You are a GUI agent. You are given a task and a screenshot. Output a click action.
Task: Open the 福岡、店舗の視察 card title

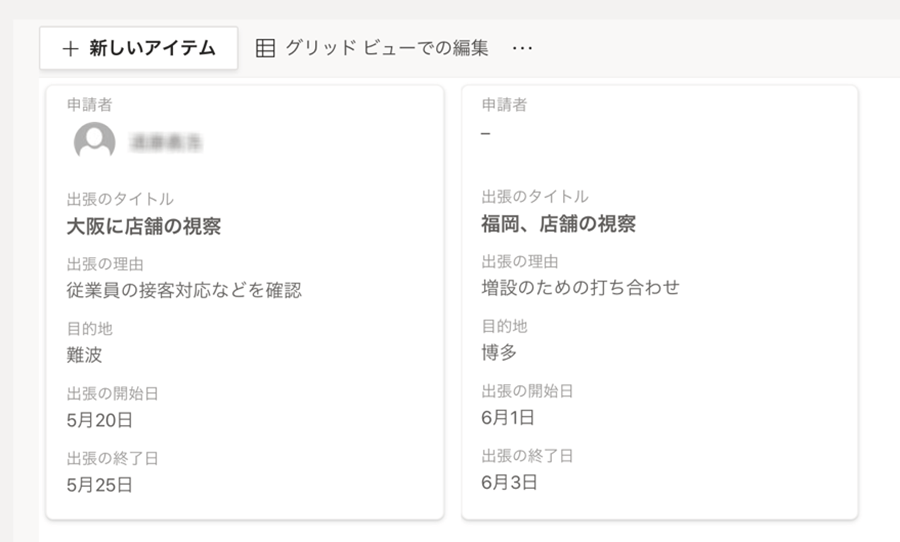(x=558, y=224)
